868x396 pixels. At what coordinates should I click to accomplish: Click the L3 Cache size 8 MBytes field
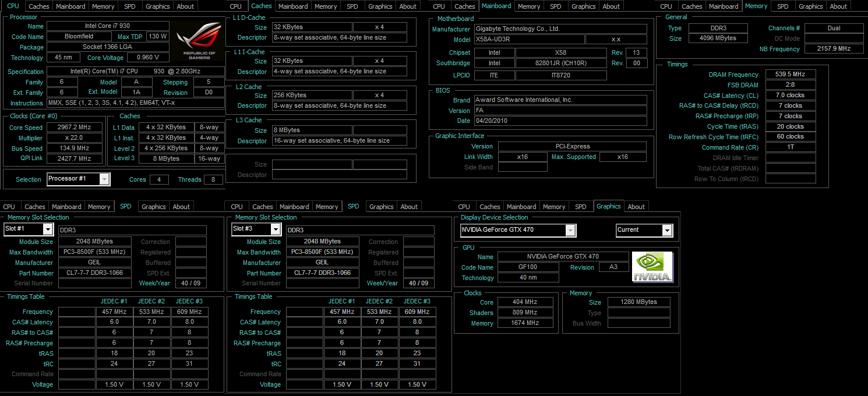pyautogui.click(x=312, y=130)
